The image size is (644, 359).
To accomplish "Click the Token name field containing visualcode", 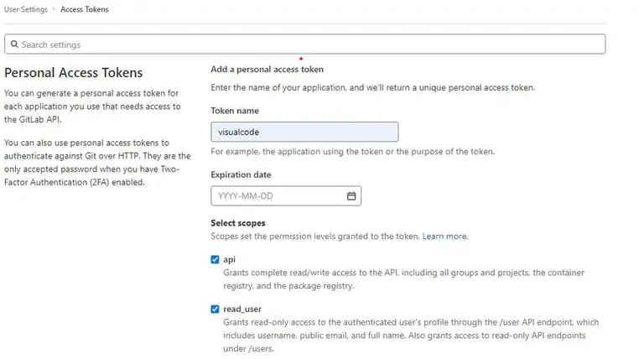I will coord(304,132).
